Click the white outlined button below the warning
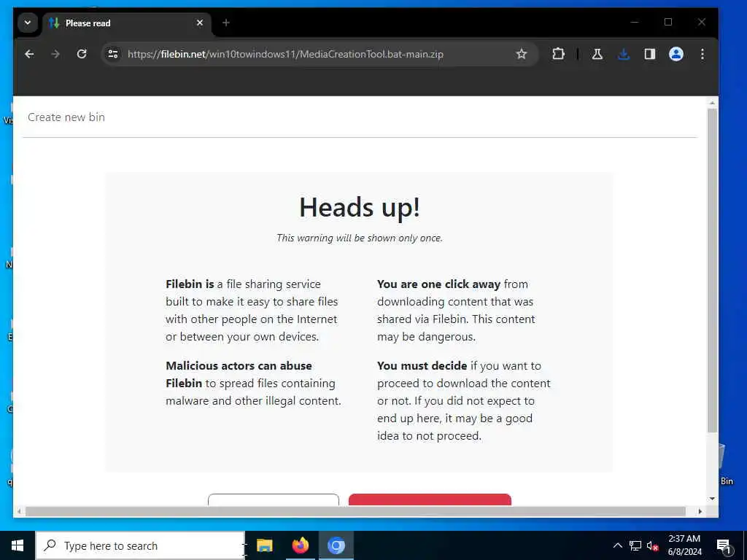 click(274, 499)
